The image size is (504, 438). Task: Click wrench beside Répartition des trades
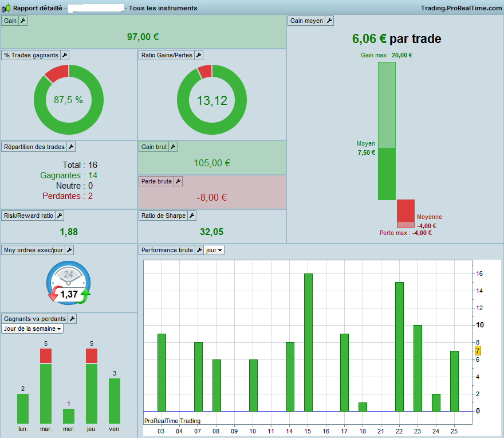71,147
